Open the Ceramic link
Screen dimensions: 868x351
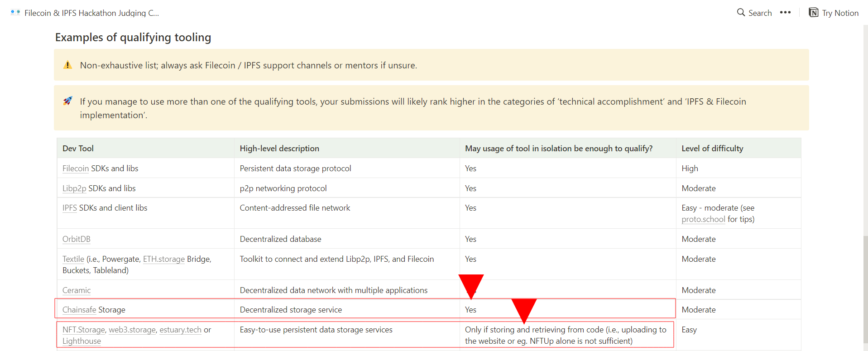[x=76, y=290]
